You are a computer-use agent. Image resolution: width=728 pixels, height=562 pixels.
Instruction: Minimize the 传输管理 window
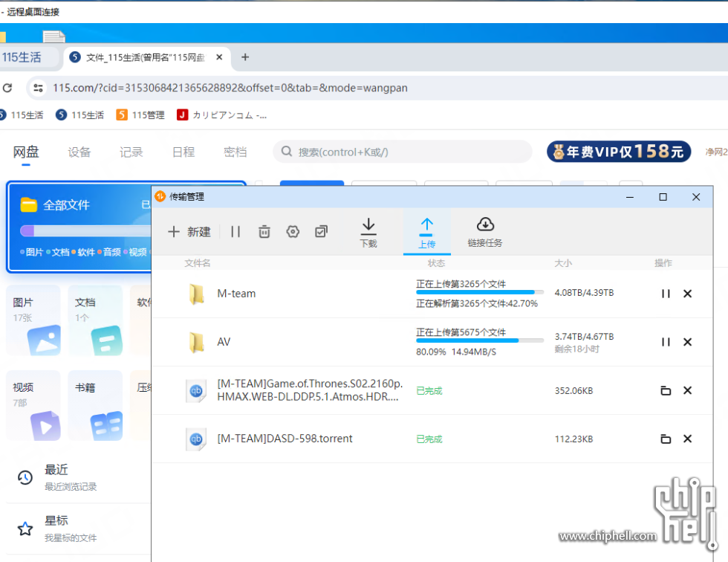(630, 198)
